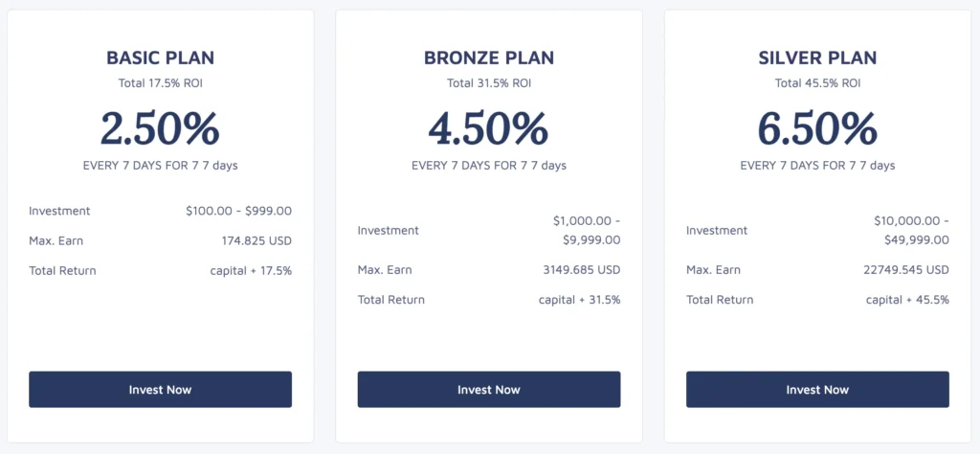
Task: Click Invest Now under Bronze Plan
Action: click(488, 390)
